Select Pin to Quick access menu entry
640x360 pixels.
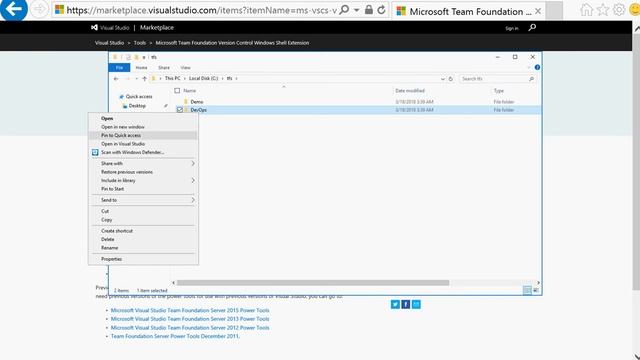click(x=143, y=135)
